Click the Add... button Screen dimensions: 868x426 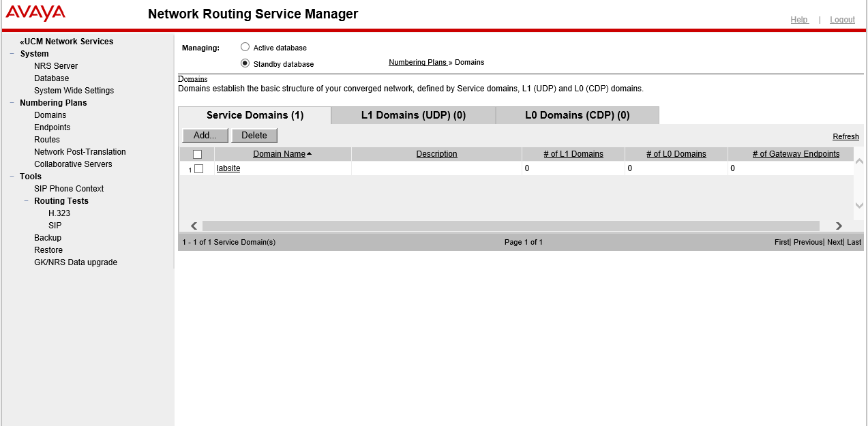(205, 136)
